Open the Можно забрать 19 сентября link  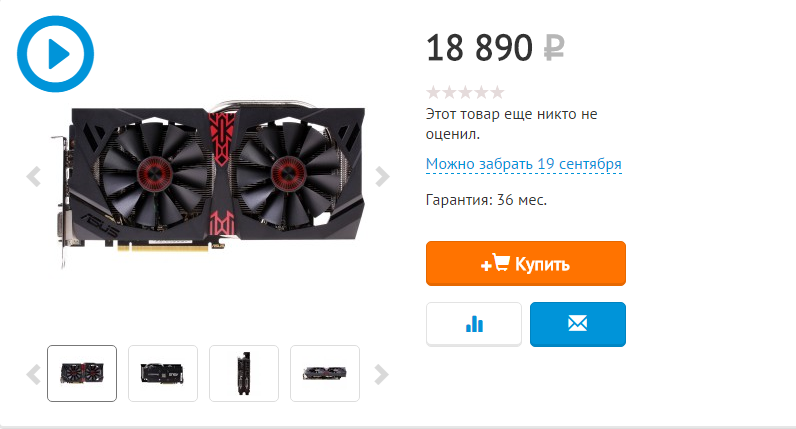pos(523,164)
